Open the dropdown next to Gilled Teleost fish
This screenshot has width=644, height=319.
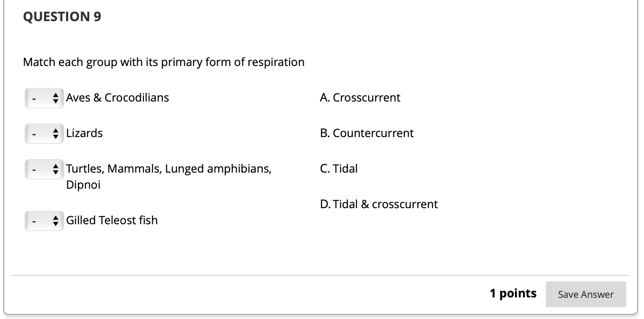44,220
